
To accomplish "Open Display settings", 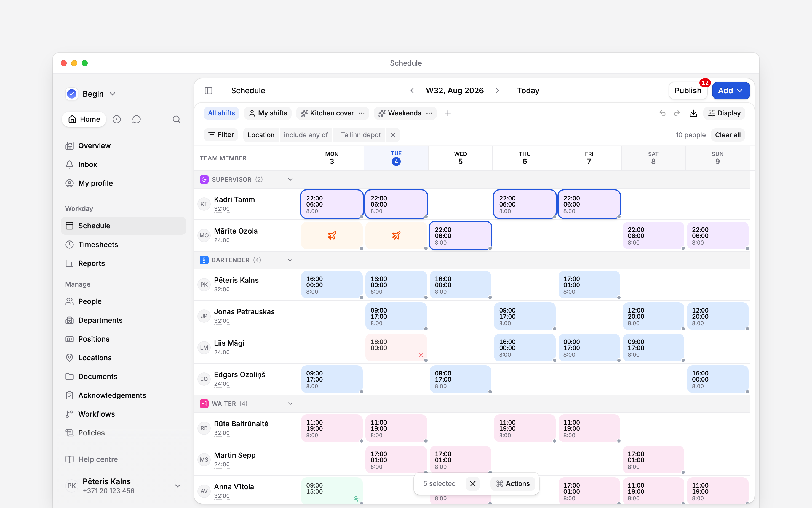I will [724, 113].
